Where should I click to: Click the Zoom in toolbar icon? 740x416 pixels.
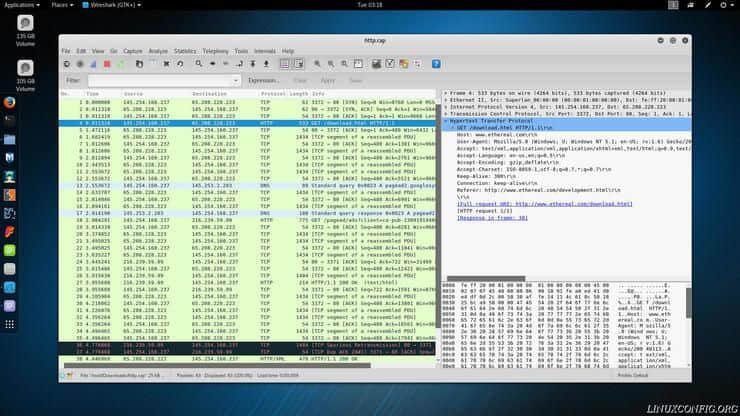(x=318, y=64)
